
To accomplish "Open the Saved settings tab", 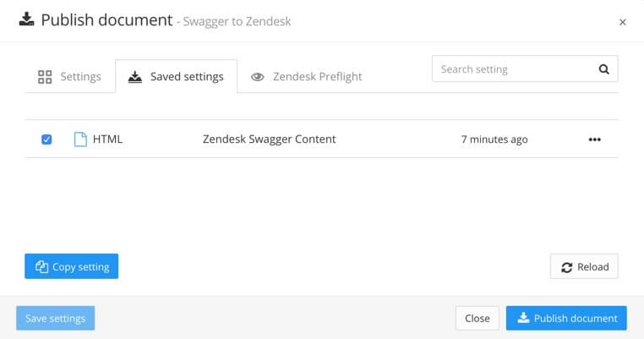I will pyautogui.click(x=176, y=76).
